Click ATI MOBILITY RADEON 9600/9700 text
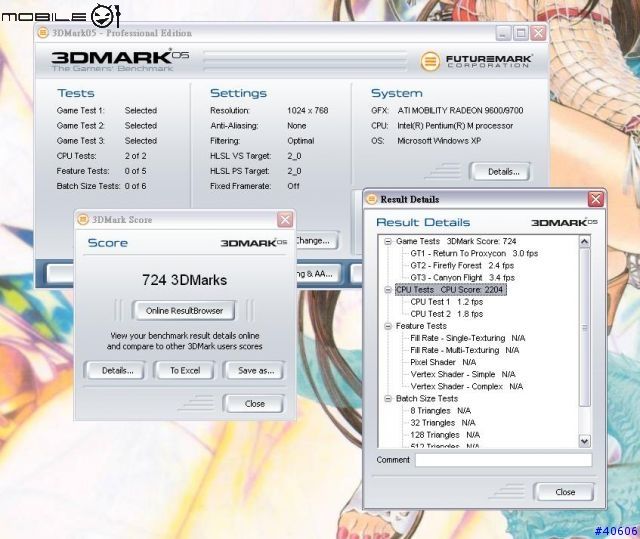The width and height of the screenshot is (640, 539). (x=460, y=111)
